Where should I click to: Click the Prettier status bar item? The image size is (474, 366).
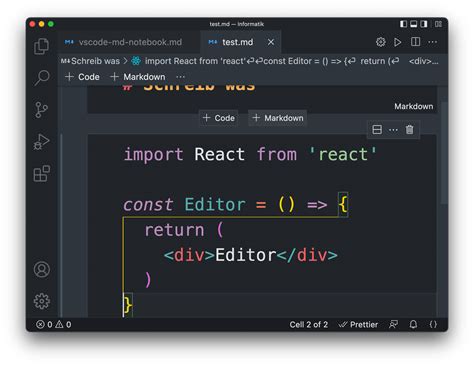pyautogui.click(x=358, y=324)
